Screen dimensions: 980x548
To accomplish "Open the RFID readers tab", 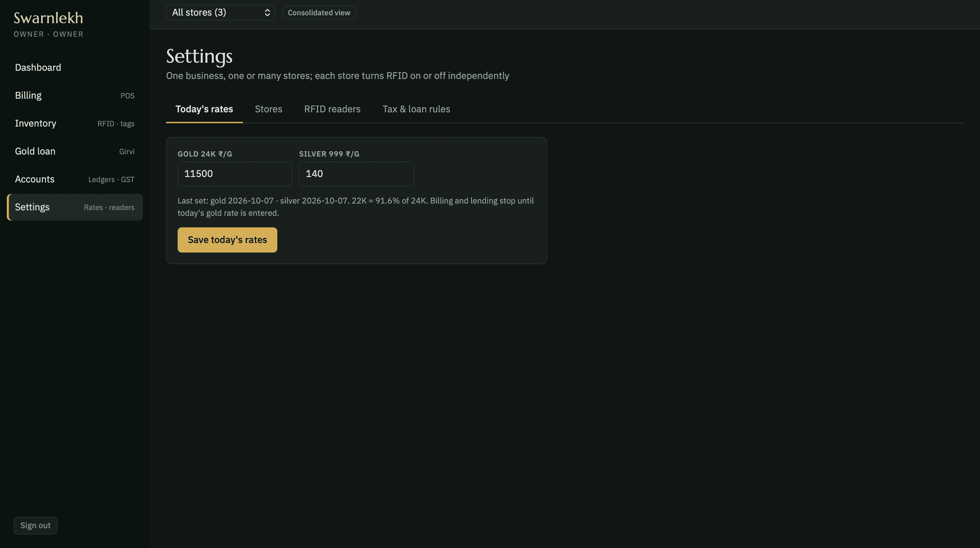I will coord(332,109).
